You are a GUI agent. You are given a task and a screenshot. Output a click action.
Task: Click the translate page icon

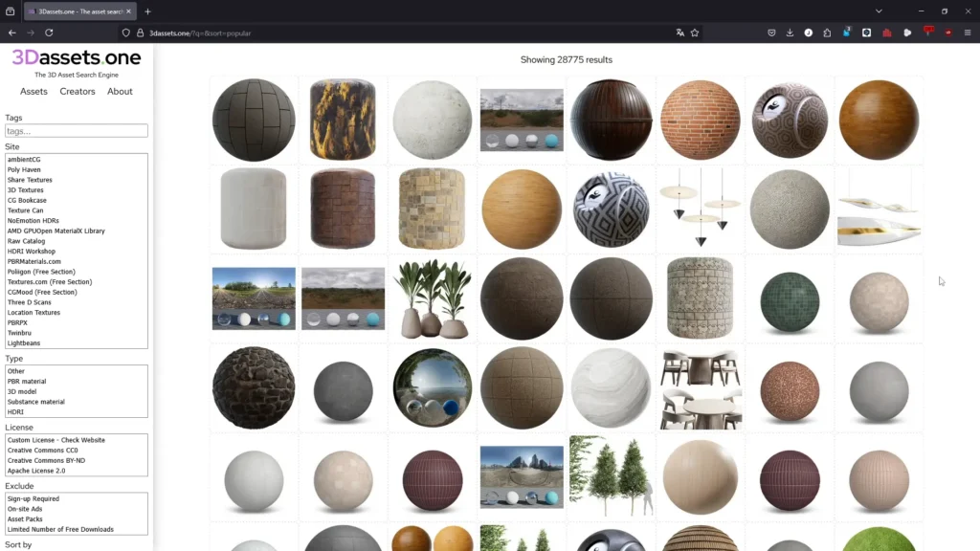[x=680, y=32]
